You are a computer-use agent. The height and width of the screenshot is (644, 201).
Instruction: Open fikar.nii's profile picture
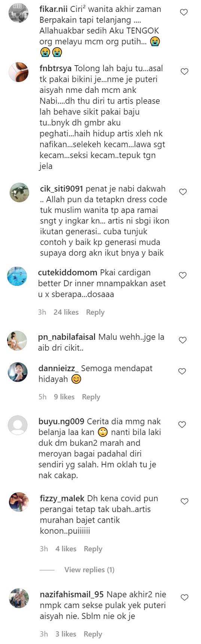[x=18, y=13]
